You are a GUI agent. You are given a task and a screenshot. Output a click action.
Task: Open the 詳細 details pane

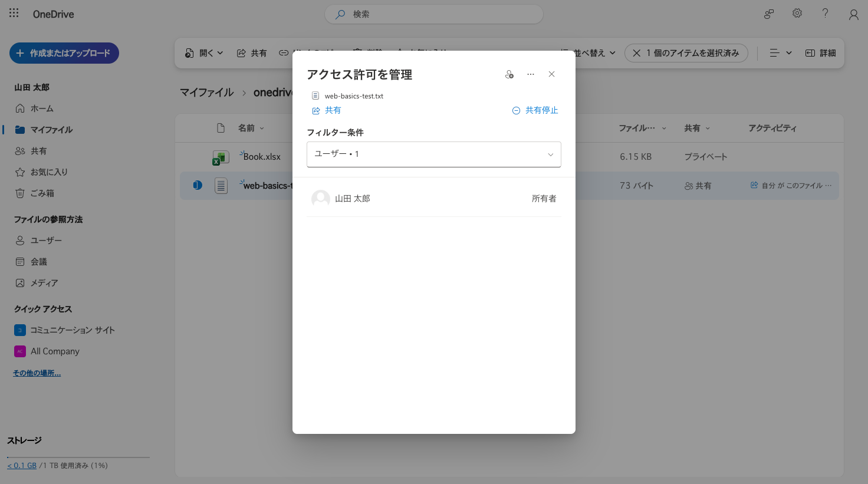click(x=820, y=53)
